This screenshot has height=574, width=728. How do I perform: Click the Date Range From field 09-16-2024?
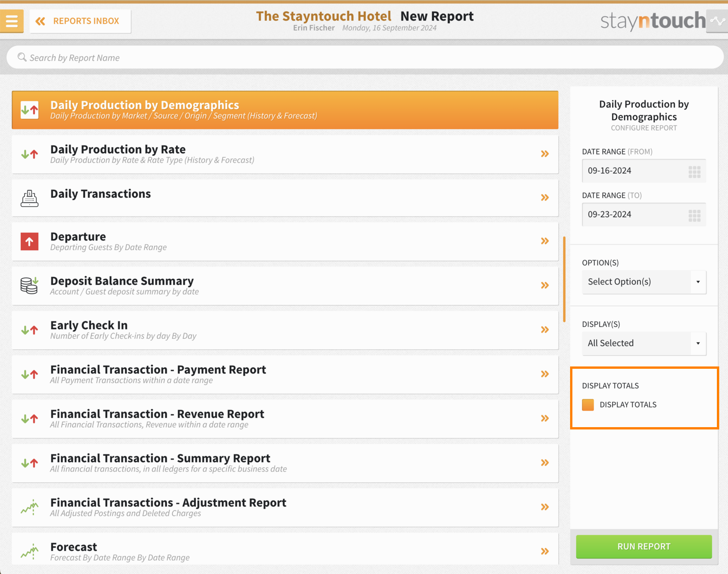coord(644,170)
